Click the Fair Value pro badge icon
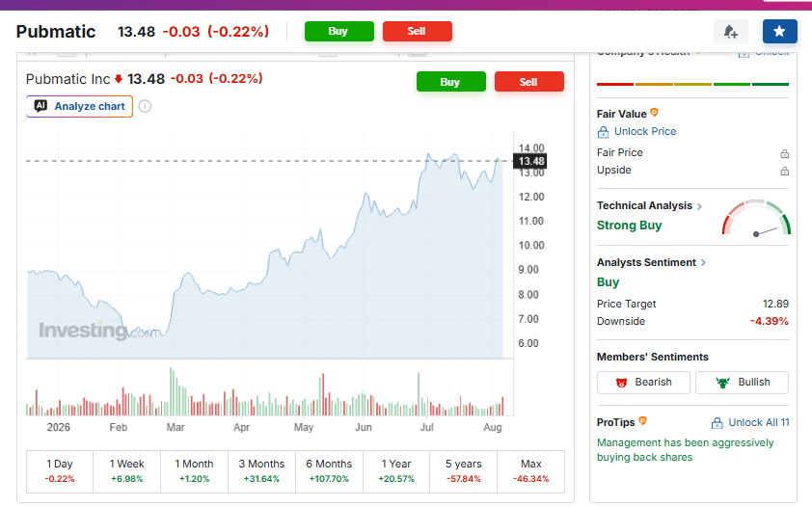Image resolution: width=812 pixels, height=506 pixels. point(654,113)
